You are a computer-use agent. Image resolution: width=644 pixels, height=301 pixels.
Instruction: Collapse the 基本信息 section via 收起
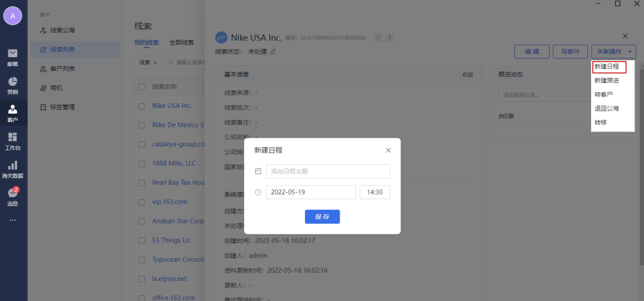point(467,74)
